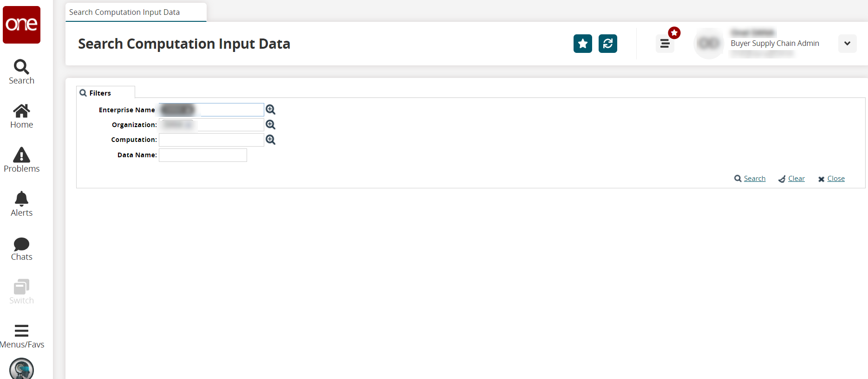The width and height of the screenshot is (868, 379).
Task: Clear the filter fields
Action: (x=796, y=179)
